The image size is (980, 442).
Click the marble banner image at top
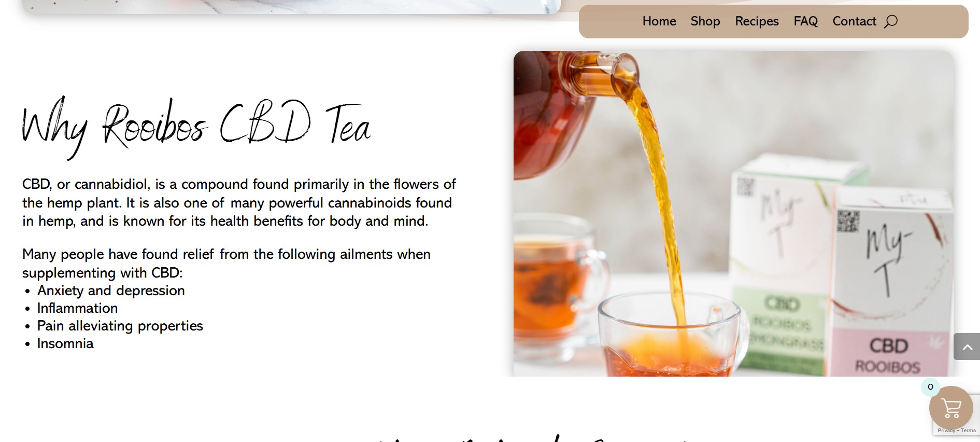(x=291, y=7)
